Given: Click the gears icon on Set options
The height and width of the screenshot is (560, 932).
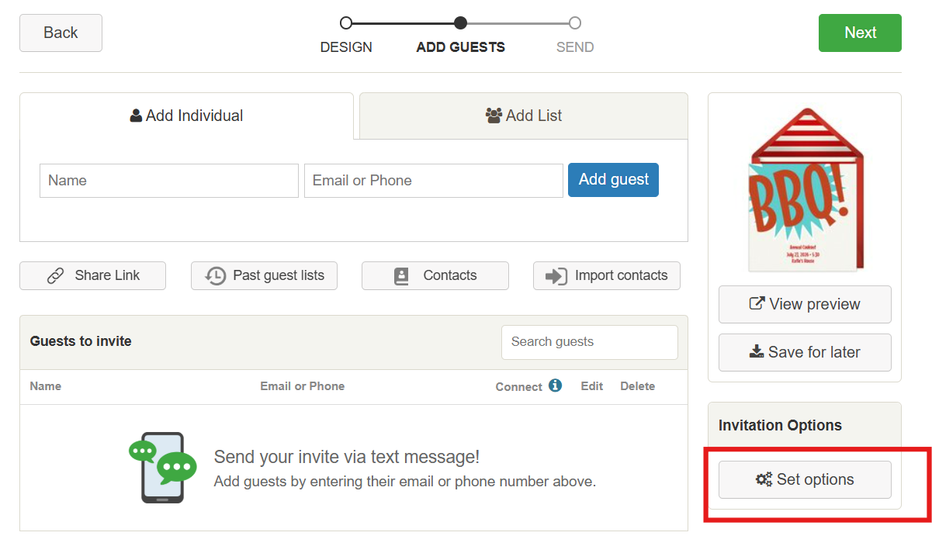Looking at the screenshot, I should [x=764, y=480].
